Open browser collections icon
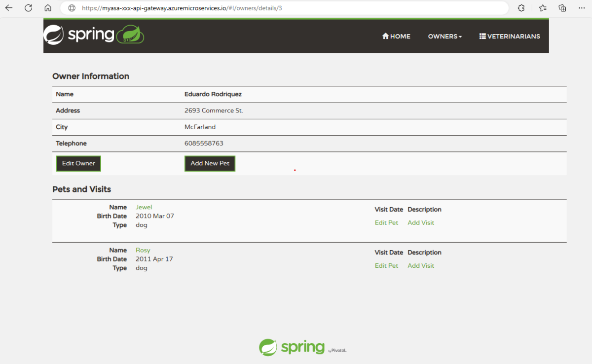The width and height of the screenshot is (592, 364). tap(562, 8)
